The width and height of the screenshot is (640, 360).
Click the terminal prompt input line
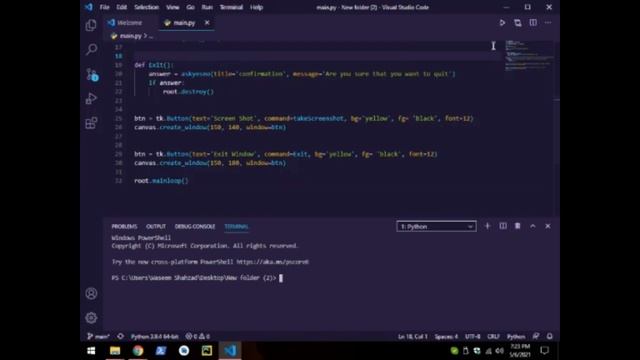(x=197, y=278)
